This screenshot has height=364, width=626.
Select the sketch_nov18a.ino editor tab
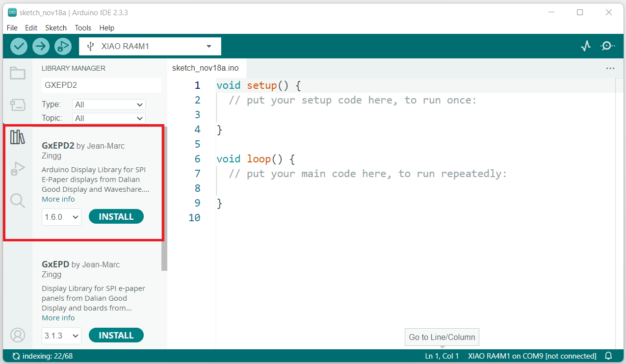pos(205,68)
